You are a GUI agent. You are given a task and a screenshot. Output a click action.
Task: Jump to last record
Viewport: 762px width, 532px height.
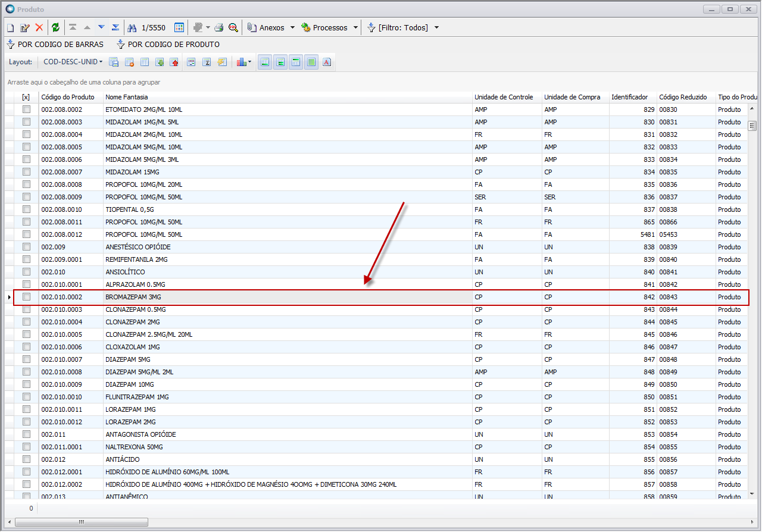coord(115,27)
